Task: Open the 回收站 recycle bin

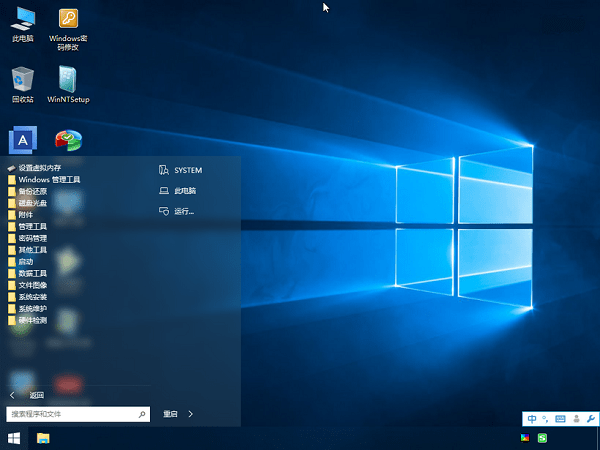Action: (x=23, y=85)
